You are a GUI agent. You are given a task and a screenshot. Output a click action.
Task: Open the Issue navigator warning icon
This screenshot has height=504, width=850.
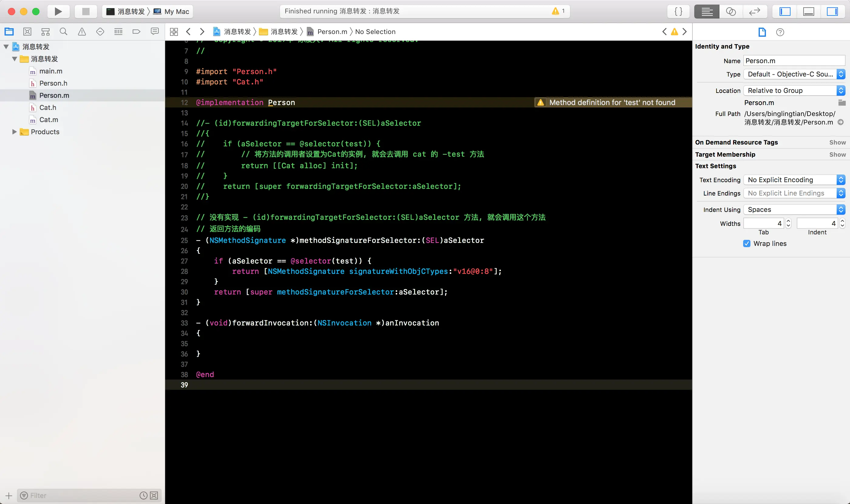(x=82, y=32)
